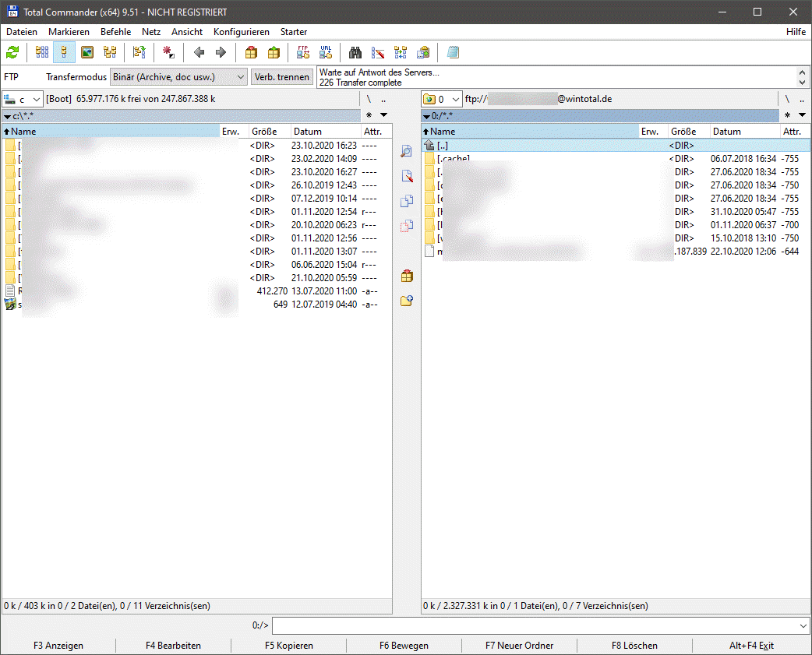Click the Verb. trennen button

coord(282,77)
